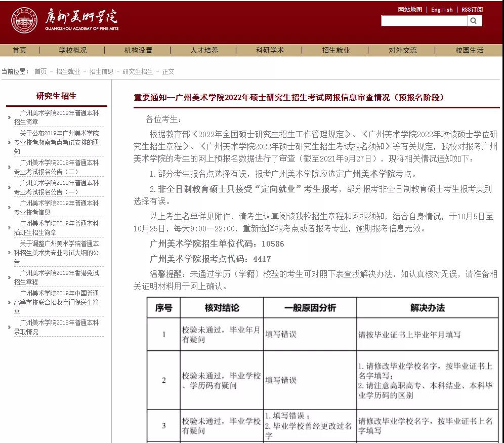The width and height of the screenshot is (504, 443).
Task: Open 广州美术学院2019年普通本科招生简章
Action: [57, 117]
